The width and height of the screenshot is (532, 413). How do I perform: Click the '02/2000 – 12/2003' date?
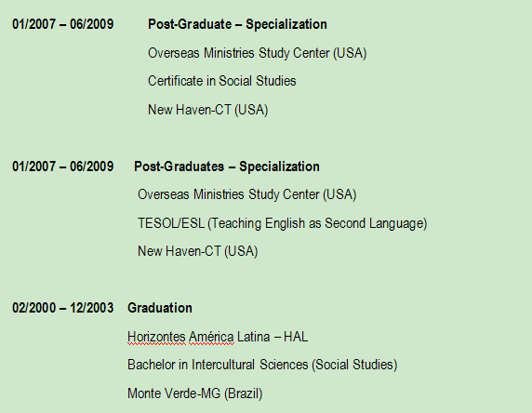[x=62, y=308]
